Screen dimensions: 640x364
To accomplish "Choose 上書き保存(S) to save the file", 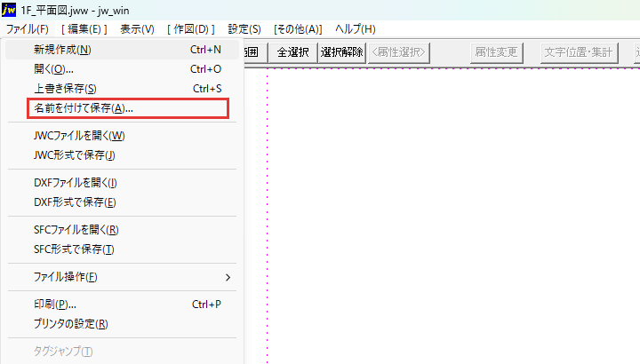I will click(122, 89).
